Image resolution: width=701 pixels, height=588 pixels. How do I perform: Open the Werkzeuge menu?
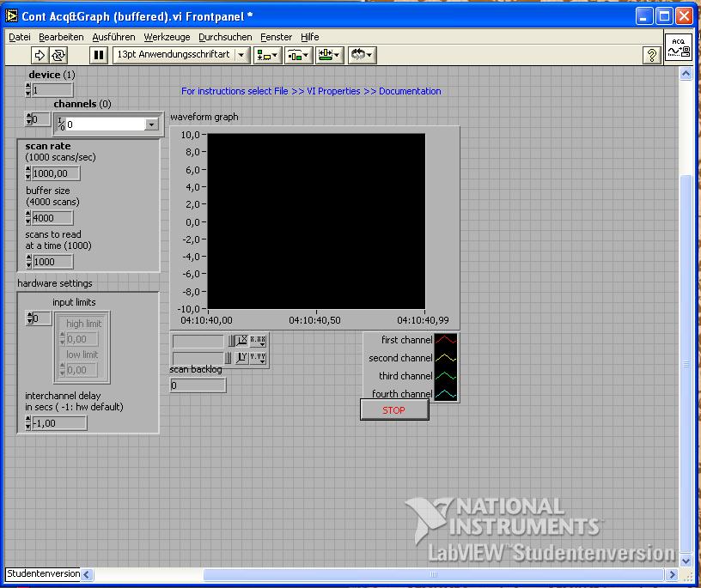click(167, 37)
